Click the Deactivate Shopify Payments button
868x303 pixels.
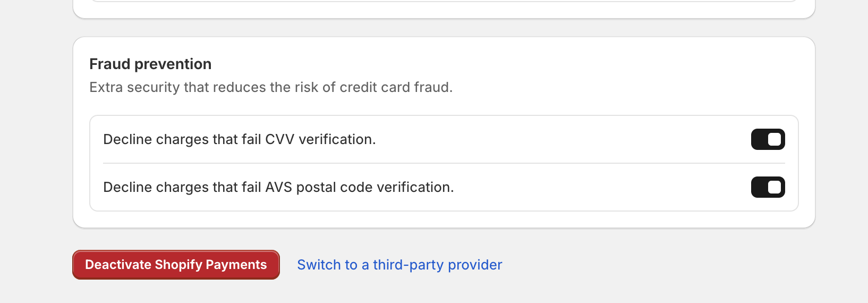tap(176, 265)
